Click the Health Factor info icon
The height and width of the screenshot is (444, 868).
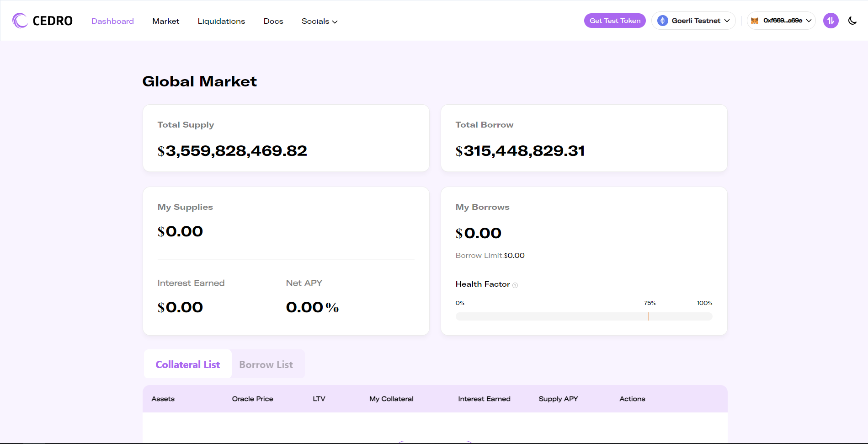coord(515,285)
